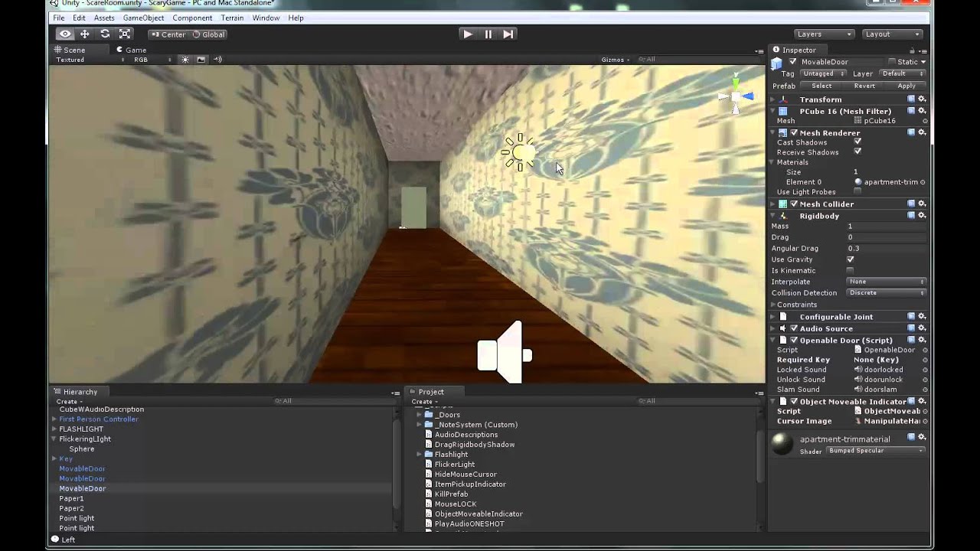This screenshot has height=551, width=980.
Task: Open the Layout dropdown
Action: 892,34
